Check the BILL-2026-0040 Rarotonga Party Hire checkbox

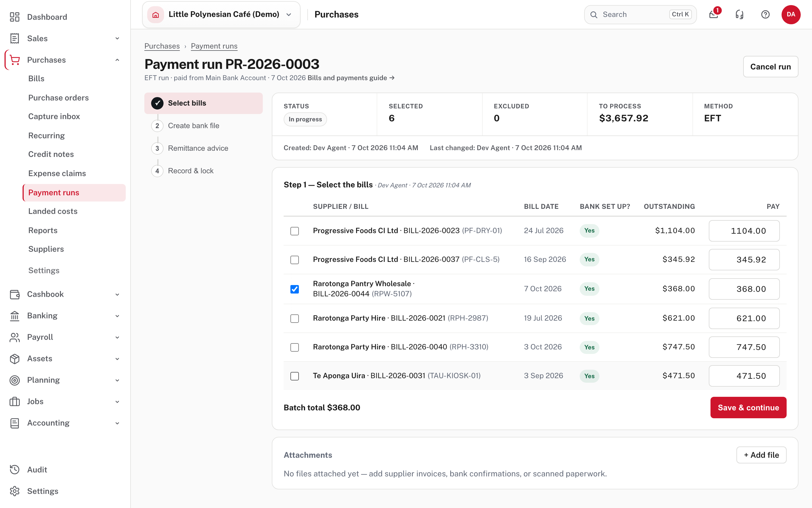coord(295,347)
